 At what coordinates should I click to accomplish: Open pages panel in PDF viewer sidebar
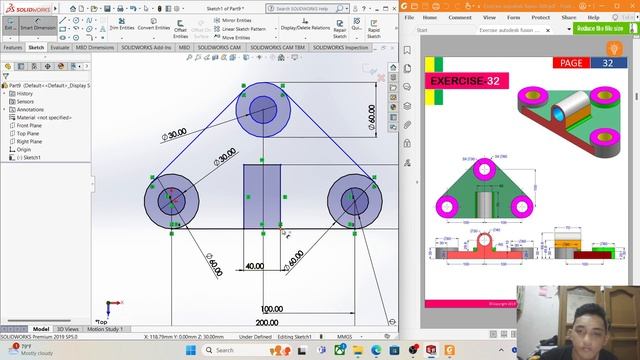point(407,68)
